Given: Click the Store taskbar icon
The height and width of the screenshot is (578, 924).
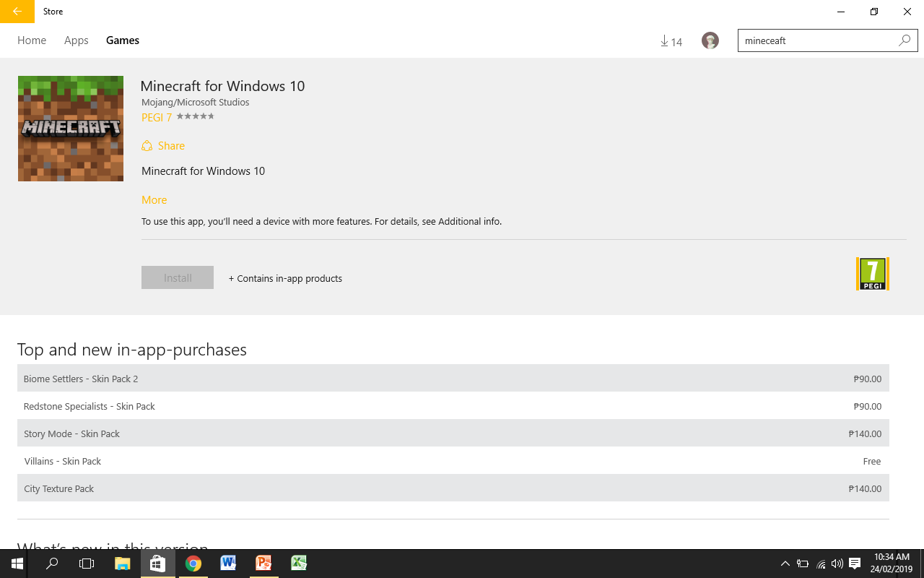Looking at the screenshot, I should 157,564.
